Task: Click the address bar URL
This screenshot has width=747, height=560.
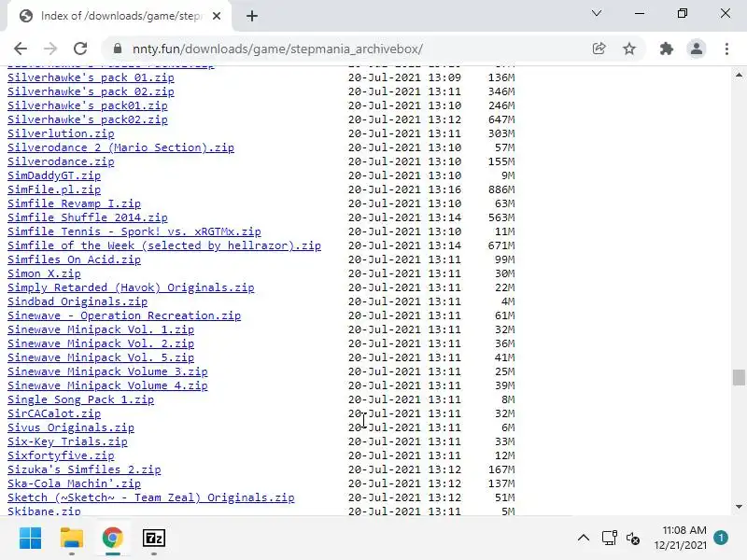Action: coord(277,49)
